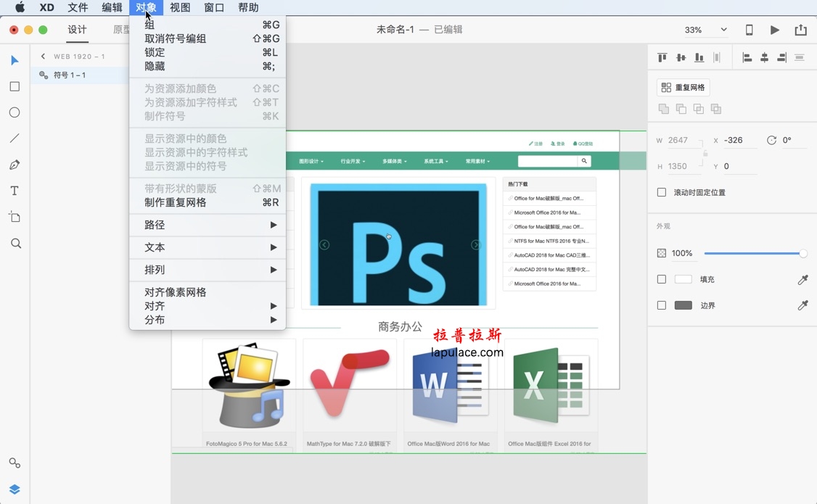Apply the Intersect boolean operation
817x504 pixels.
(x=699, y=108)
